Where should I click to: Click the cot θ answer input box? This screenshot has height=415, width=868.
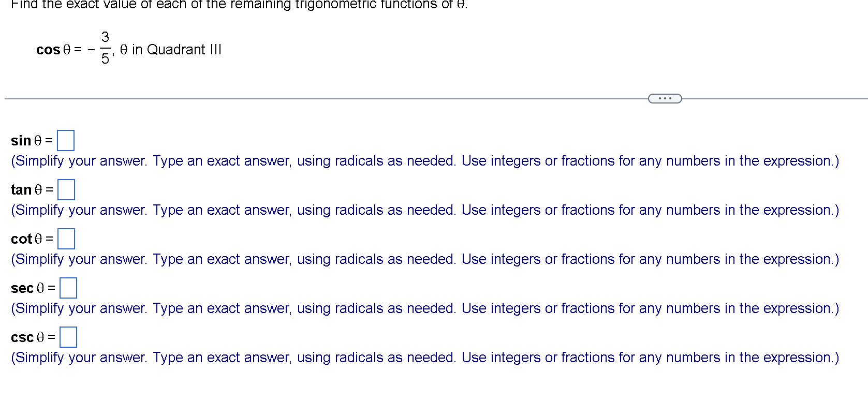coord(67,239)
